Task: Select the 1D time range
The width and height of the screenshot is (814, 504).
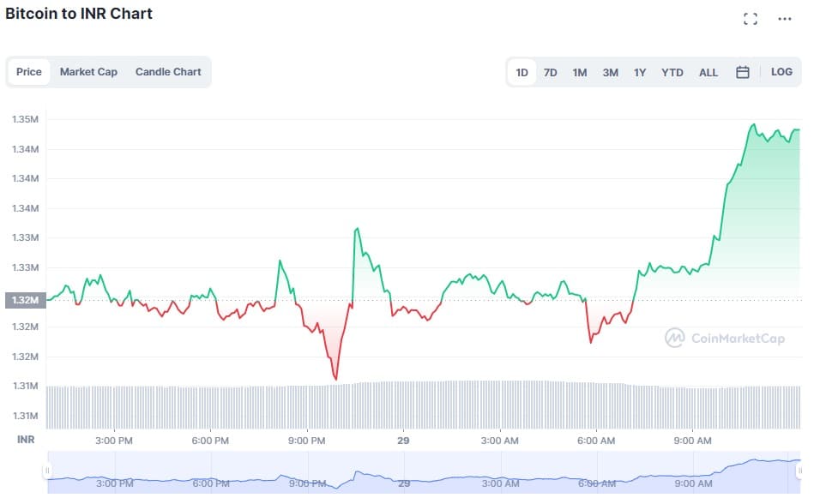Action: pos(522,73)
